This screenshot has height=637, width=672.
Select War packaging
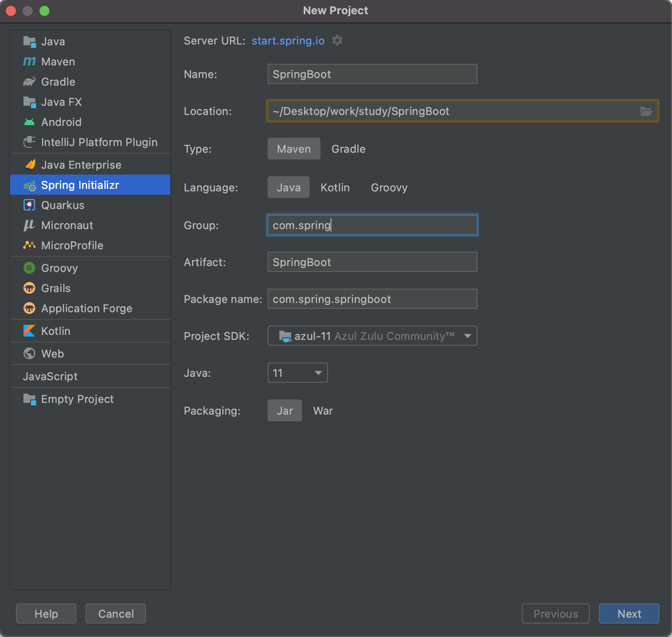pyautogui.click(x=323, y=411)
